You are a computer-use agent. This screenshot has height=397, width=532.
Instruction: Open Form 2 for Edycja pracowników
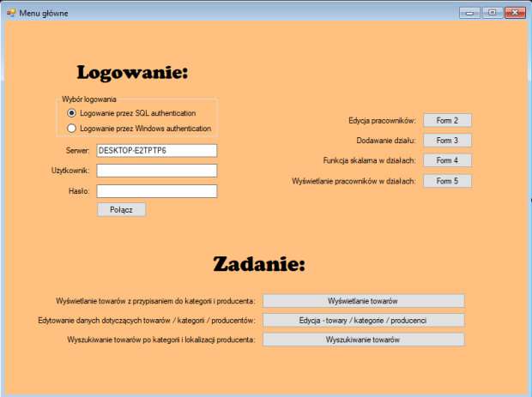click(447, 120)
